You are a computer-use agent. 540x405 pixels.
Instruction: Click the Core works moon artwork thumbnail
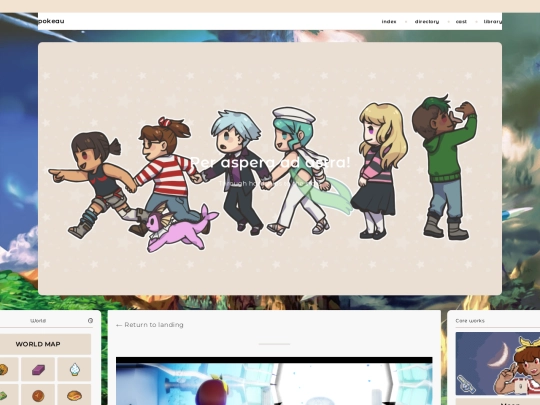[498, 364]
